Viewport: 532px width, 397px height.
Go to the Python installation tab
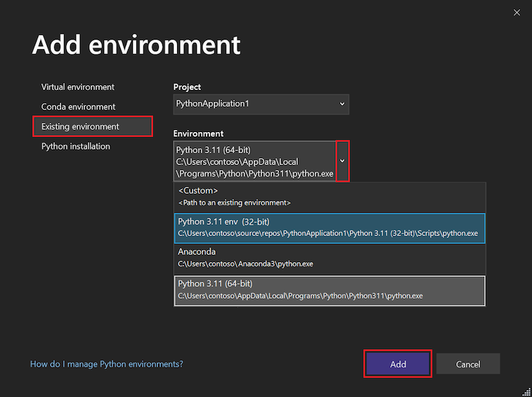(76, 146)
